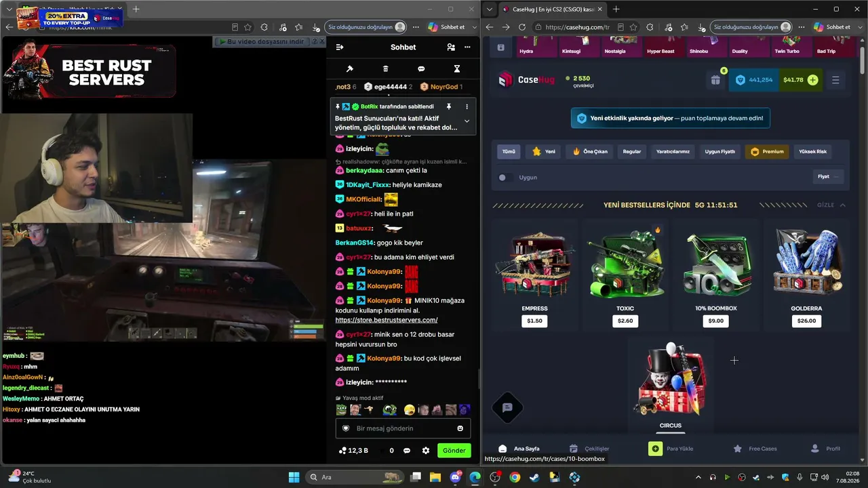Open Çekilişler in bottom nav

[x=589, y=449]
